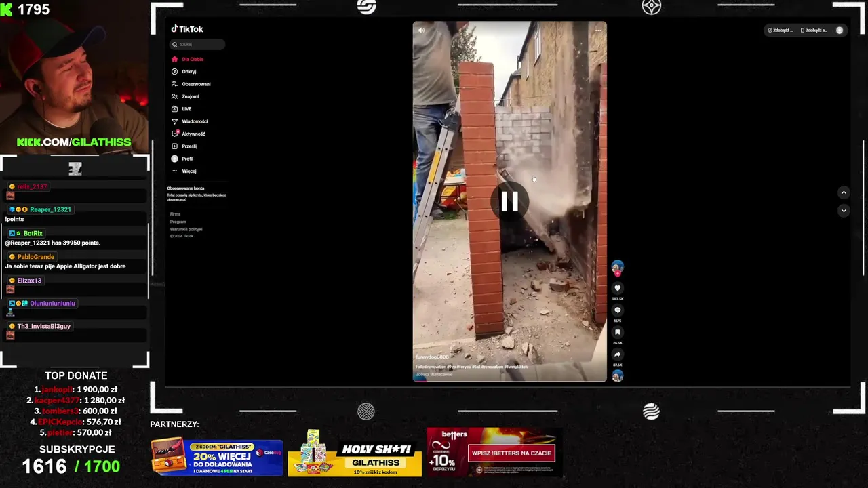Image resolution: width=868 pixels, height=488 pixels.
Task: Pause the TikTok video
Action: click(509, 201)
